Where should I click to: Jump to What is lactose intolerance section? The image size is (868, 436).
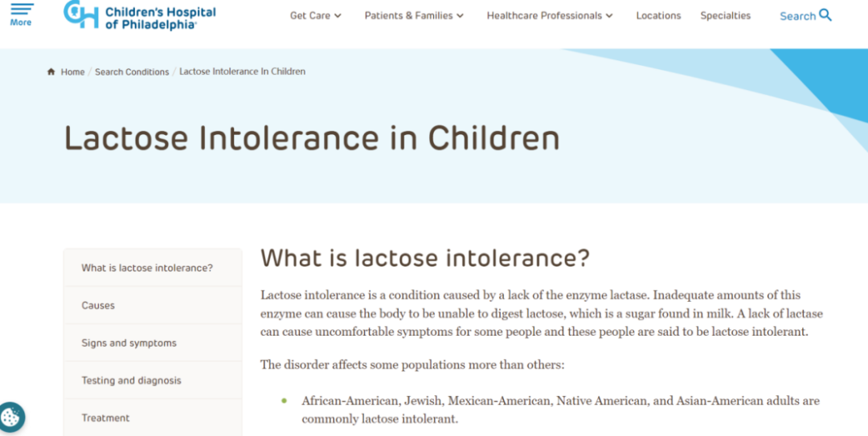[x=147, y=268]
